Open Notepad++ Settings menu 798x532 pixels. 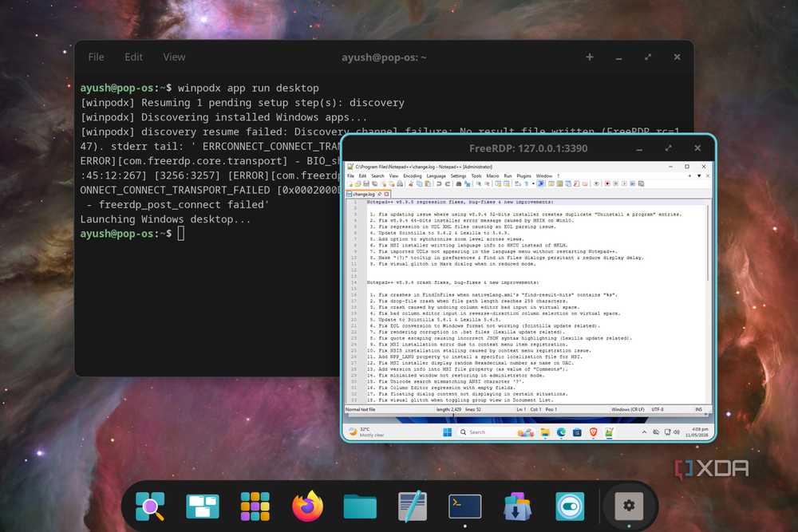[x=458, y=176]
